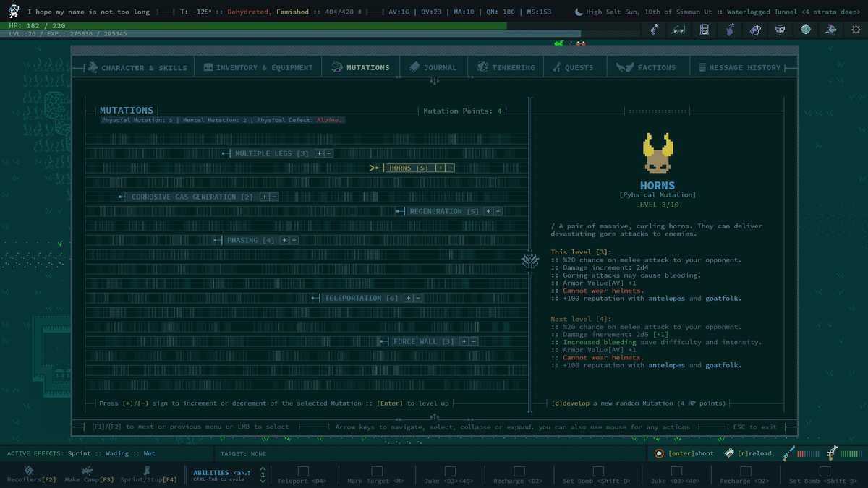This screenshot has width=868, height=488.
Task: Click the eyeglasses look icon
Action: coord(679,30)
